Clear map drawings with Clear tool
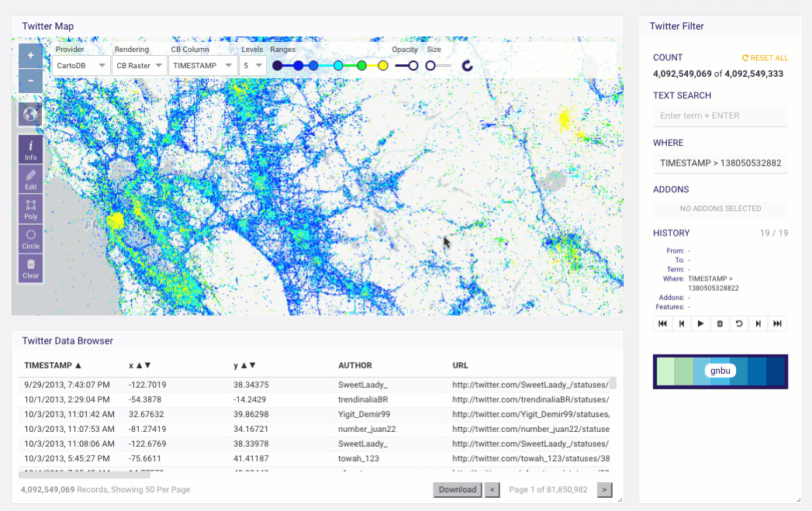Screen dimensions: 812x511 point(30,269)
